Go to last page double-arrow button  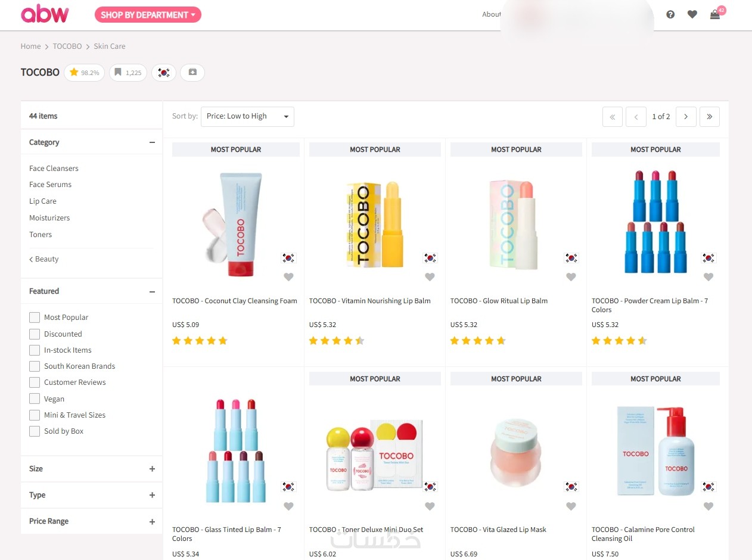[x=710, y=117]
